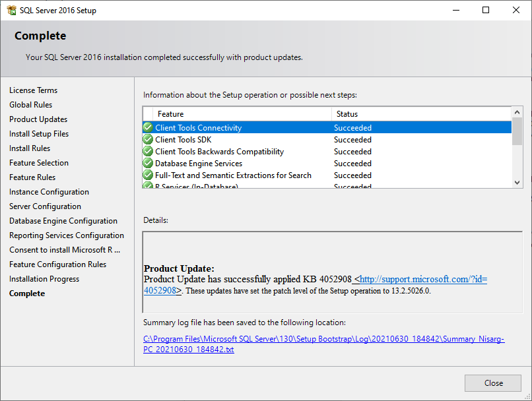Dismiss the wizard with the Close button
Viewport: 532px width, 401px height.
pyautogui.click(x=492, y=383)
